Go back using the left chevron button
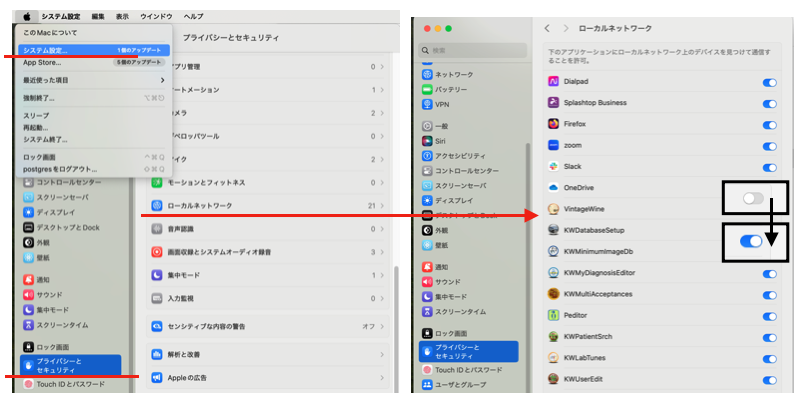The image size is (802, 407). [x=547, y=28]
